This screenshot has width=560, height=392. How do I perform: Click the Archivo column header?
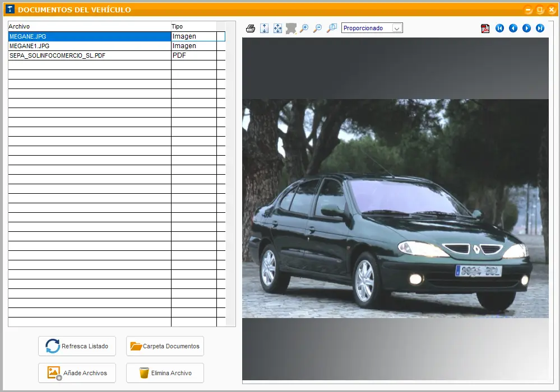pyautogui.click(x=90, y=26)
